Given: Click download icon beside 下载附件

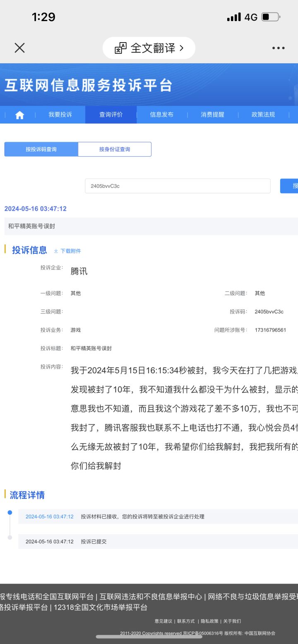Looking at the screenshot, I should pyautogui.click(x=56, y=251).
